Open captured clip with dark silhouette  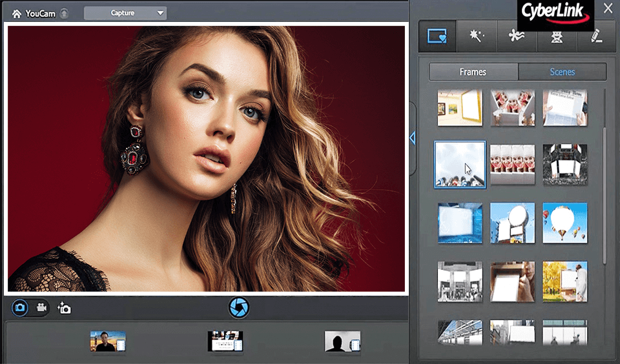click(342, 341)
